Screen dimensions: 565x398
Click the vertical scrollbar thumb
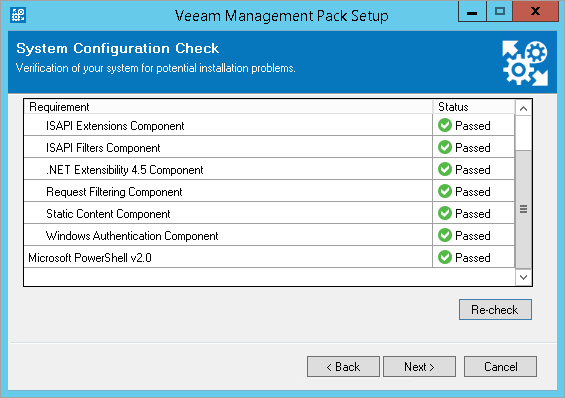pyautogui.click(x=524, y=209)
